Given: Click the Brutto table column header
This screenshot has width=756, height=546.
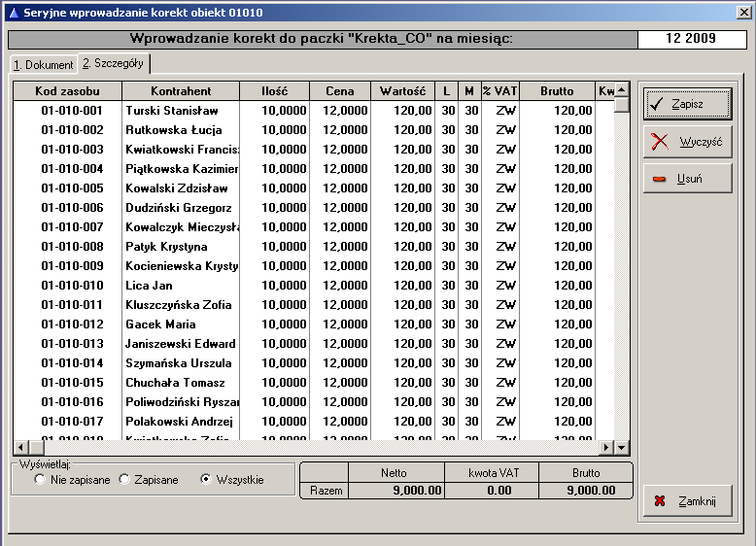Looking at the screenshot, I should click(x=557, y=91).
